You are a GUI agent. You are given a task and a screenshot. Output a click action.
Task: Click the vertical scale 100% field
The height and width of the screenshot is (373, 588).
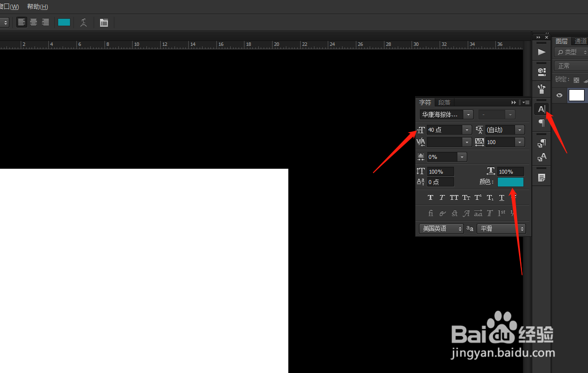[x=441, y=172]
